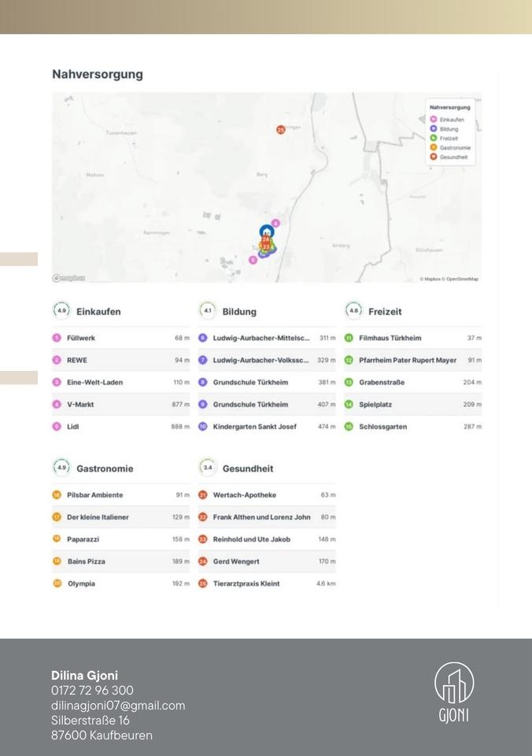This screenshot has width=532, height=756.
Task: Click the Einkaufen legend color dot
Action: [x=433, y=120]
